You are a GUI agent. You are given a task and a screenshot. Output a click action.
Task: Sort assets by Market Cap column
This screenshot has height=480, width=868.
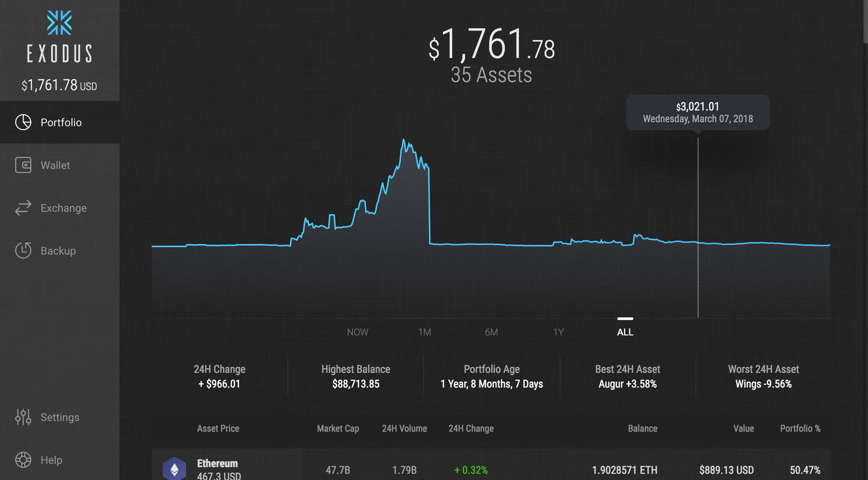(338, 428)
